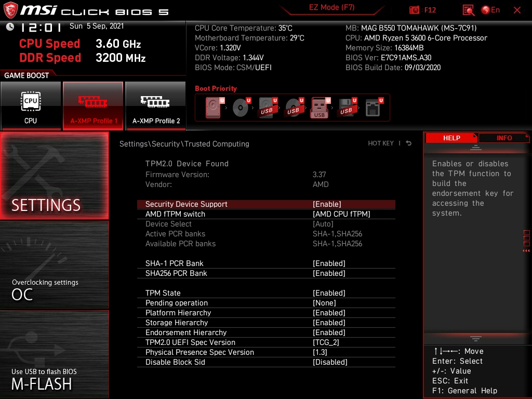532x399 pixels.
Task: Click the 12:01 system time display
Action: [x=41, y=27]
